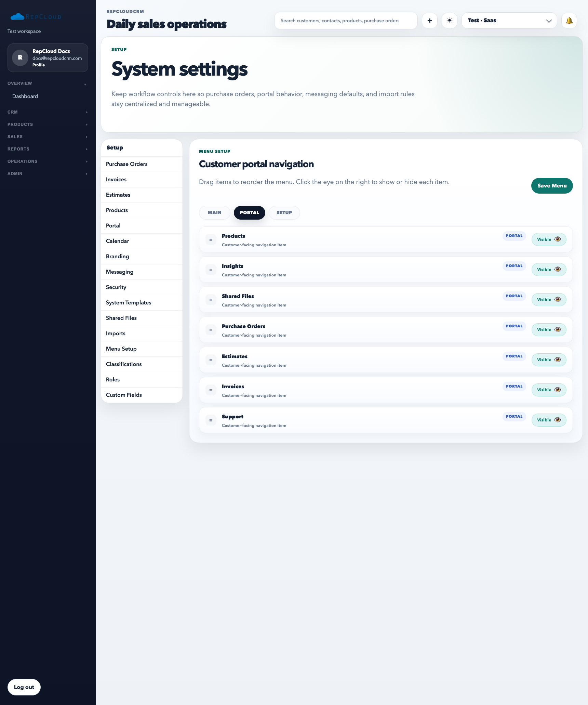Open Shared Files in the Setup list
The width and height of the screenshot is (588, 705).
142,318
